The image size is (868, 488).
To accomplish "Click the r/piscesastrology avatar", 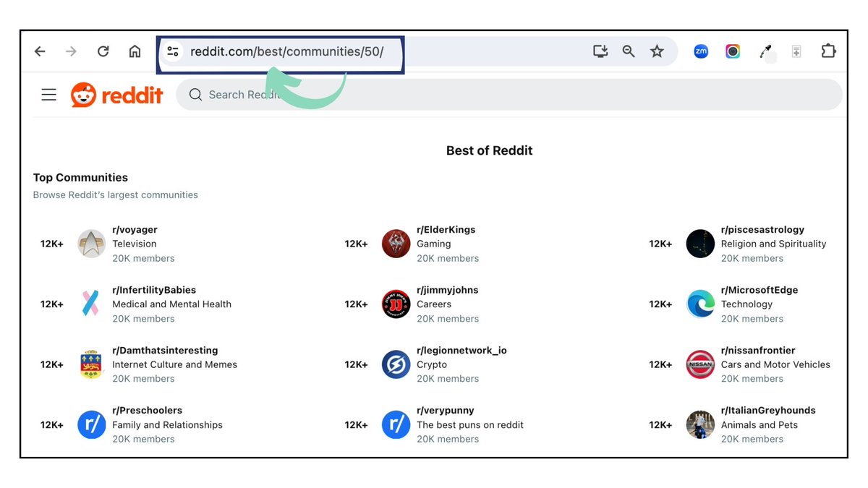I will pos(700,244).
